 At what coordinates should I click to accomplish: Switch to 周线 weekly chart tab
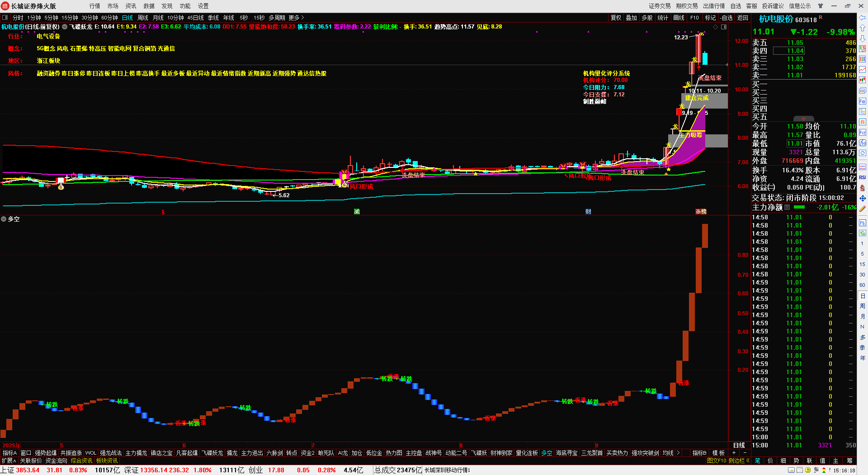(143, 18)
